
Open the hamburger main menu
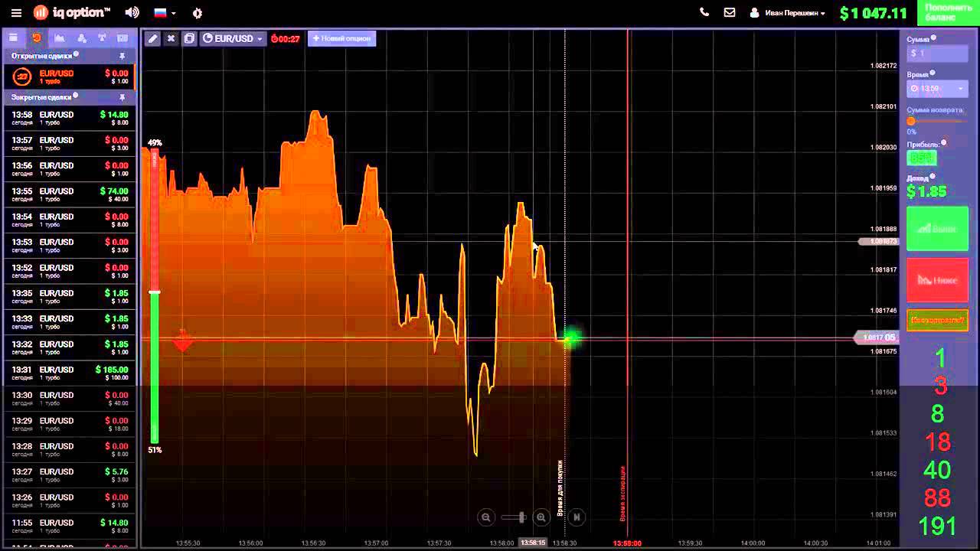pyautogui.click(x=16, y=13)
